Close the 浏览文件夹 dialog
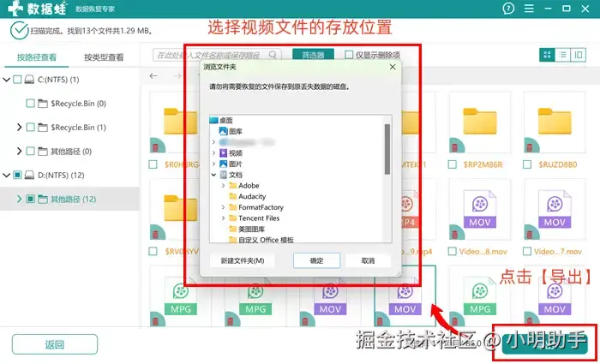 (393, 67)
